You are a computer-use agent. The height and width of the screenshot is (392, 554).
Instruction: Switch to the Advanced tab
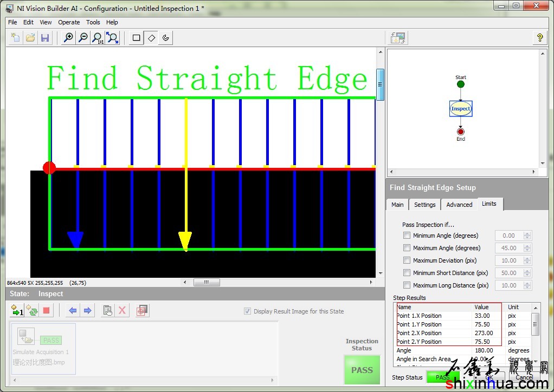tap(459, 205)
